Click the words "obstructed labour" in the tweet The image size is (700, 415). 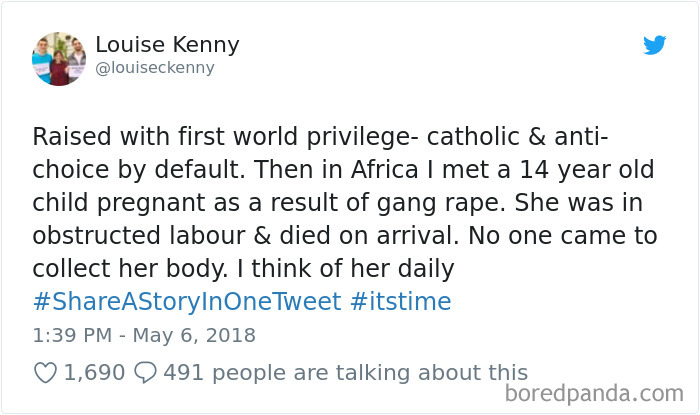click(x=122, y=235)
